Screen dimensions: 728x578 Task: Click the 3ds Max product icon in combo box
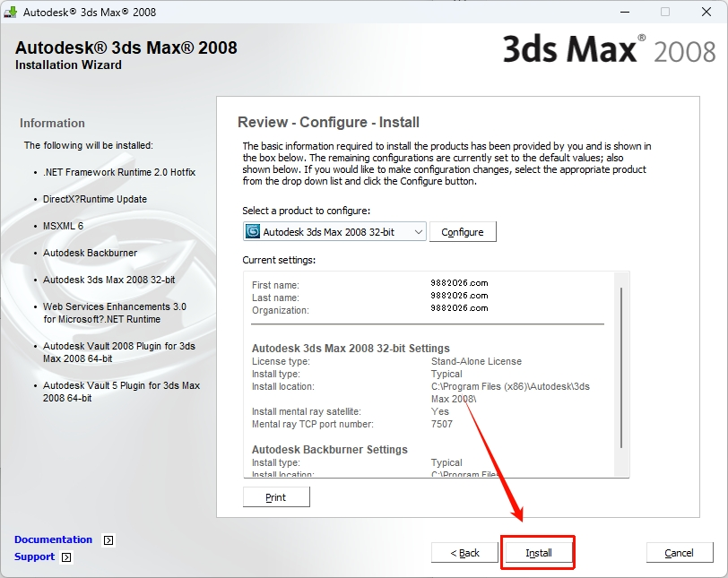click(253, 232)
